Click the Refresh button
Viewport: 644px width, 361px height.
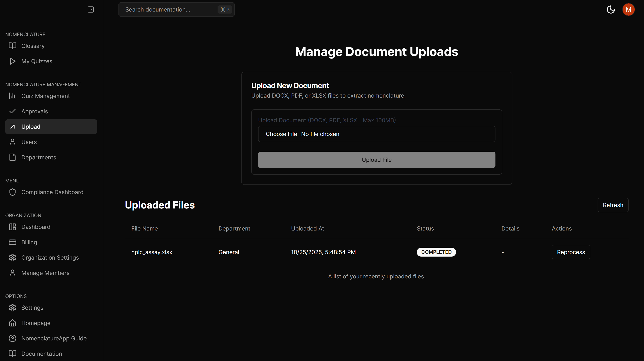613,205
